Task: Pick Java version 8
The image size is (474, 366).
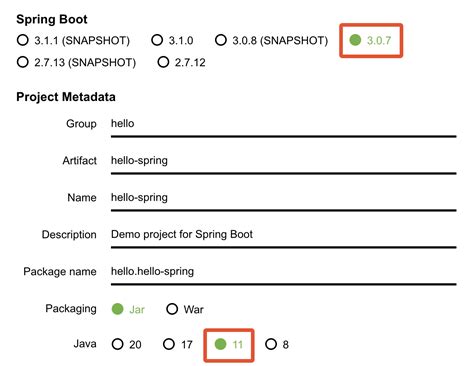Action: pyautogui.click(x=277, y=344)
